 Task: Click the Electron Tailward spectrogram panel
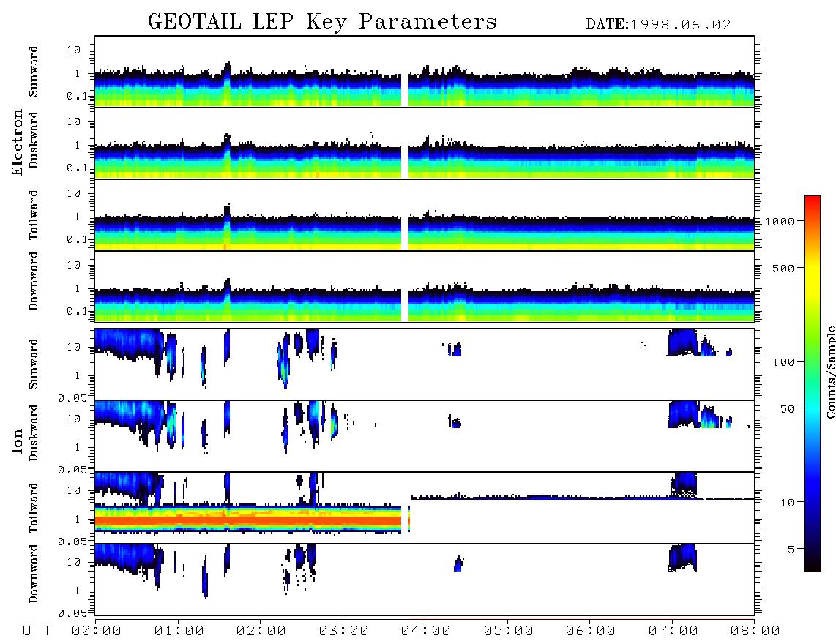(x=425, y=215)
